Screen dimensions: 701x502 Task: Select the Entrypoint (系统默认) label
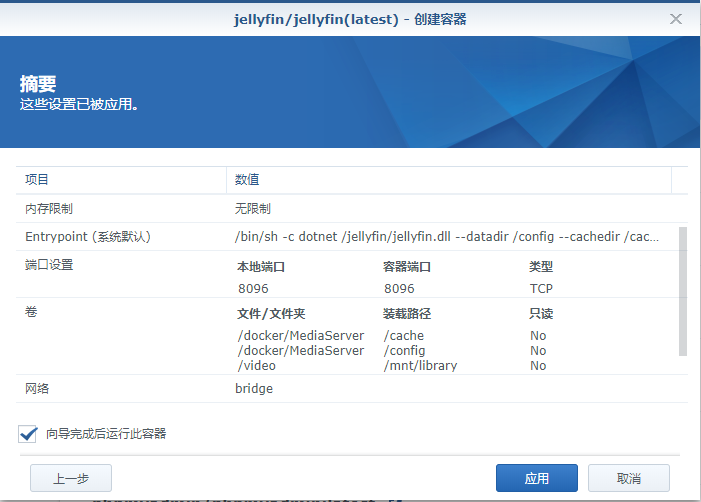click(x=88, y=236)
